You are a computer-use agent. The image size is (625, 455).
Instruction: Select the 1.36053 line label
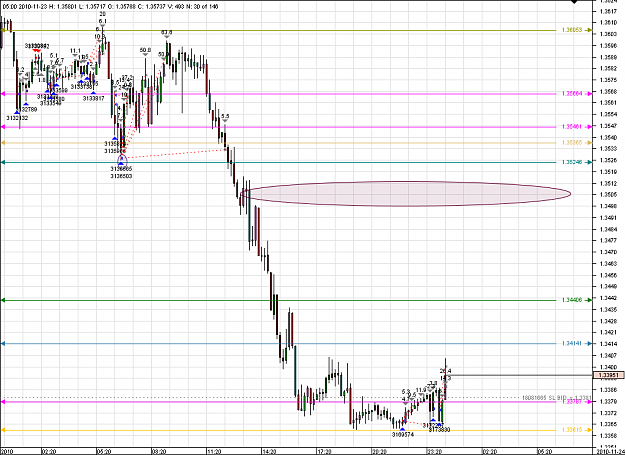(x=572, y=30)
